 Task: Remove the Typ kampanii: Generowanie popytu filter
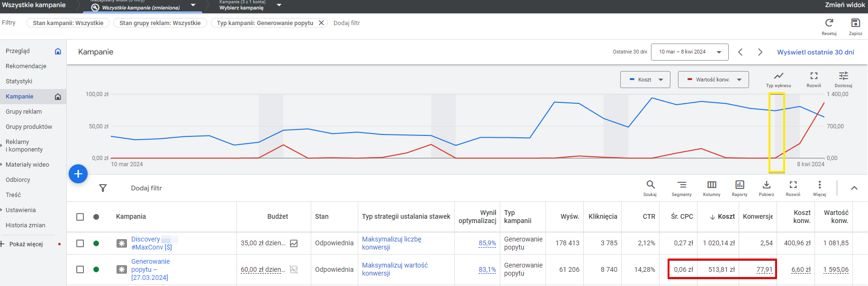[321, 23]
